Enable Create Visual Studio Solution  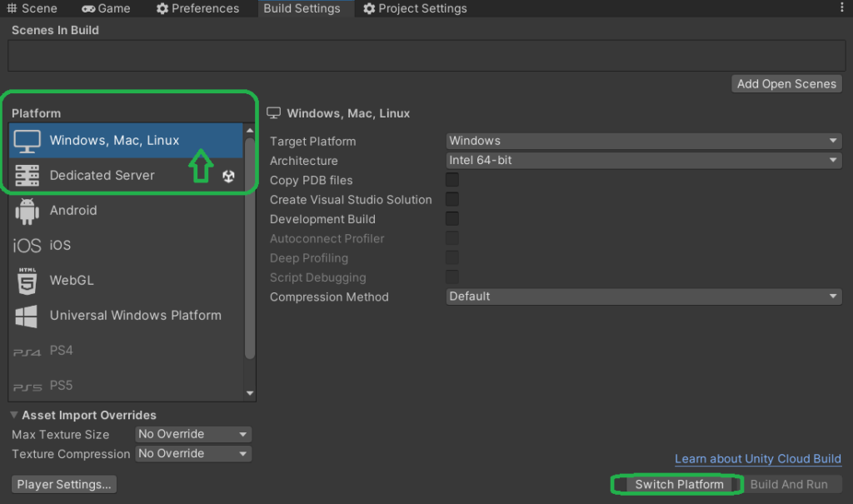[451, 198]
